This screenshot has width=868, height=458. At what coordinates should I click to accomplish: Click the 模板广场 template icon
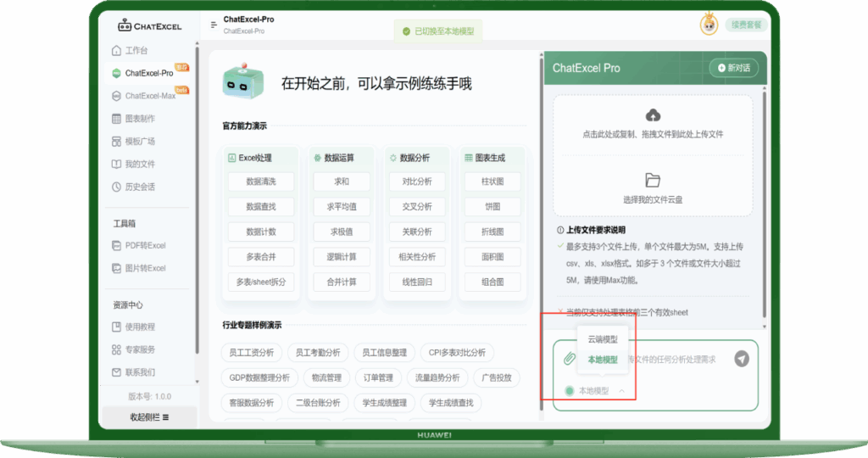(x=116, y=142)
